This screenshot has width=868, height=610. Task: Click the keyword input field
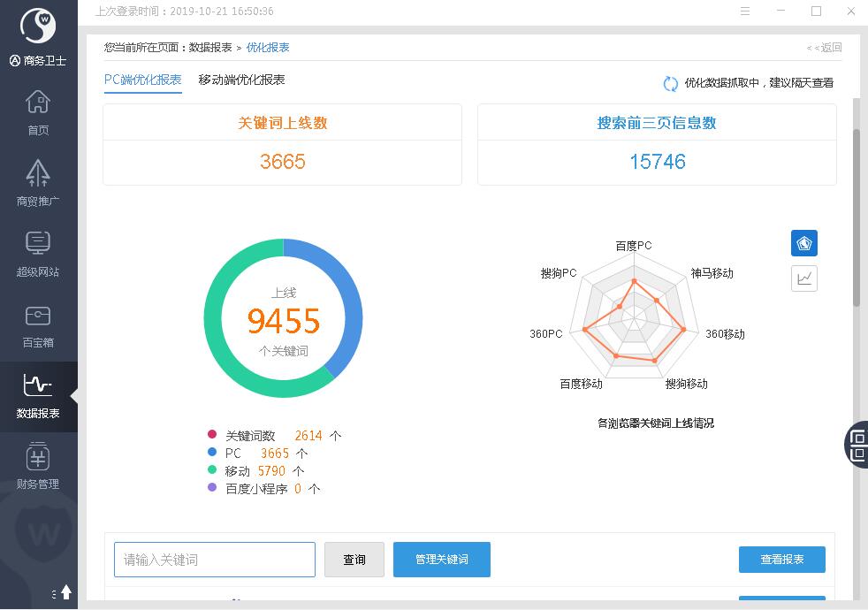pos(215,560)
